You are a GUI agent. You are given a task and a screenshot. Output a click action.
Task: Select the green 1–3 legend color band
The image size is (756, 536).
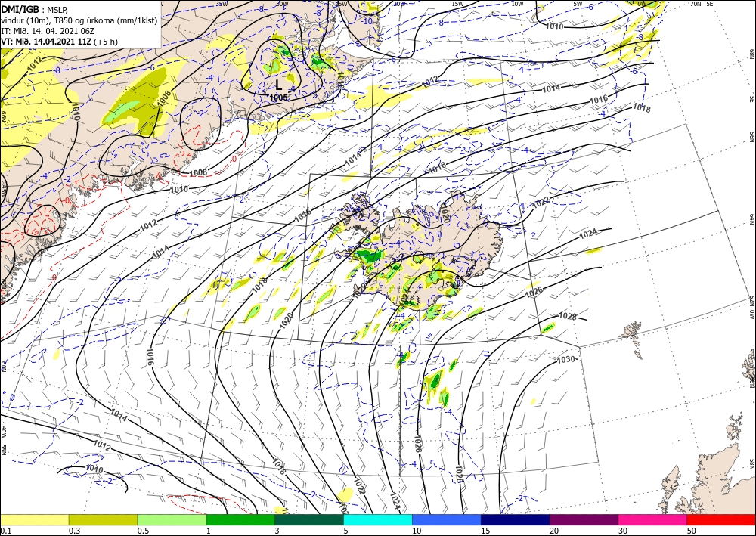click(x=240, y=519)
